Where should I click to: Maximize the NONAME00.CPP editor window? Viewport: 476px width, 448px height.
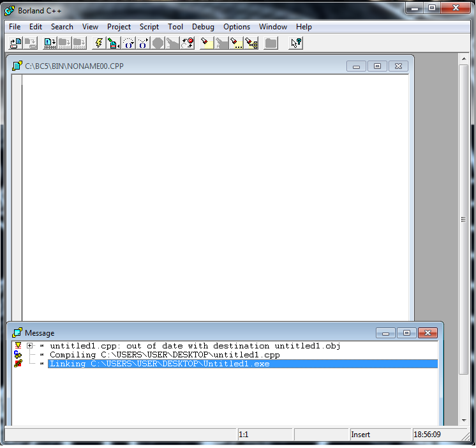point(377,66)
